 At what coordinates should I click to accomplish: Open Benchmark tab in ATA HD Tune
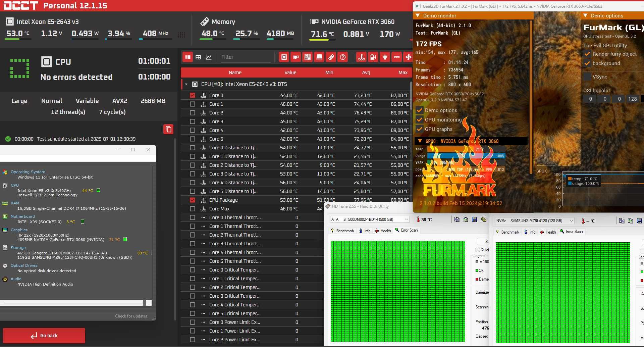[342, 231]
